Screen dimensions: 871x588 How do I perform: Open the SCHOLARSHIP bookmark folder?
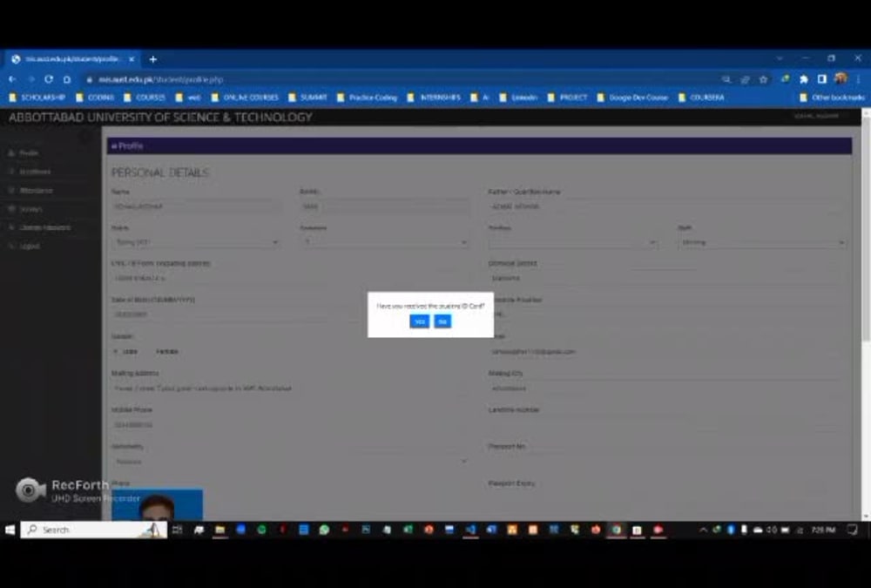(37, 98)
